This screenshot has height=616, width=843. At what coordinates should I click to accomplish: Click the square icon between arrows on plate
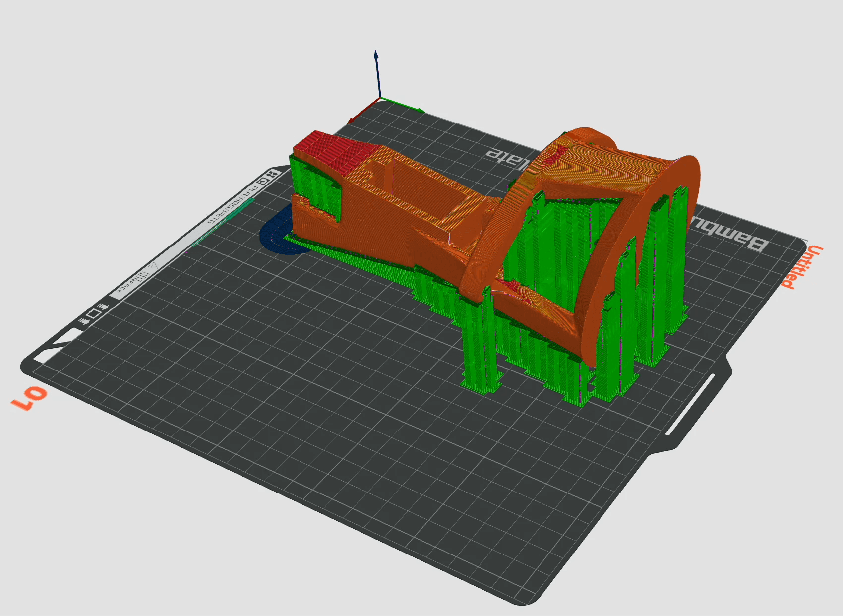click(93, 314)
